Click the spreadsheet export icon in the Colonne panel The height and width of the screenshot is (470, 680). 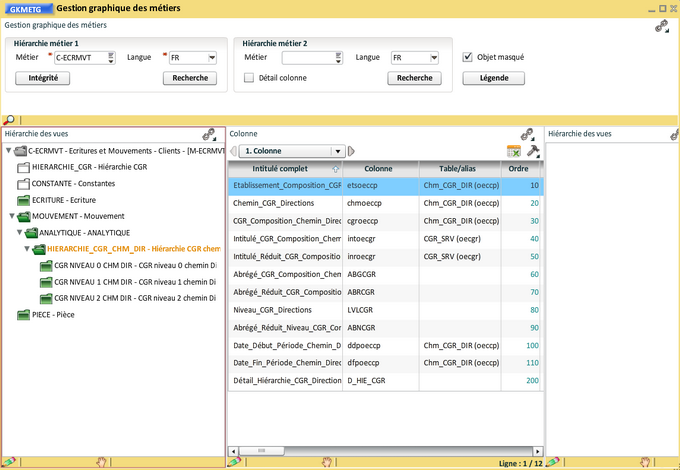[x=514, y=151]
